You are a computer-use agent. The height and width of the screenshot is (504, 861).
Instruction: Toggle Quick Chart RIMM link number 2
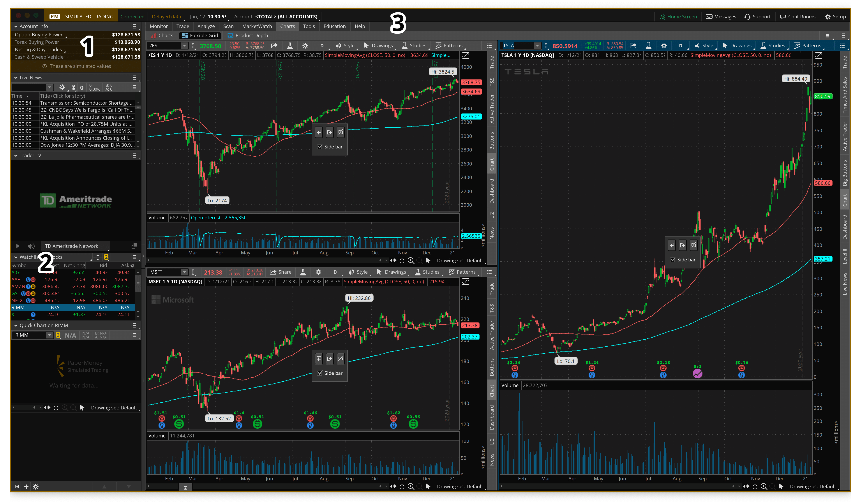(58, 335)
